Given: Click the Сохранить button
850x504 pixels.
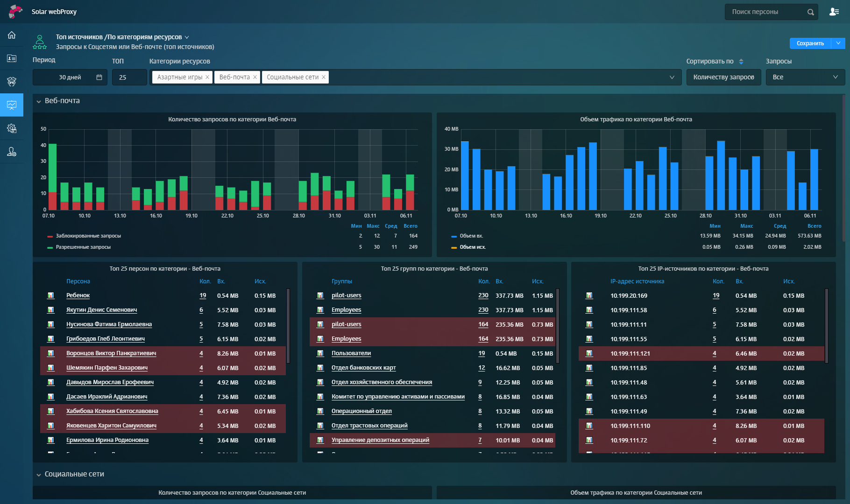Looking at the screenshot, I should click(x=810, y=43).
